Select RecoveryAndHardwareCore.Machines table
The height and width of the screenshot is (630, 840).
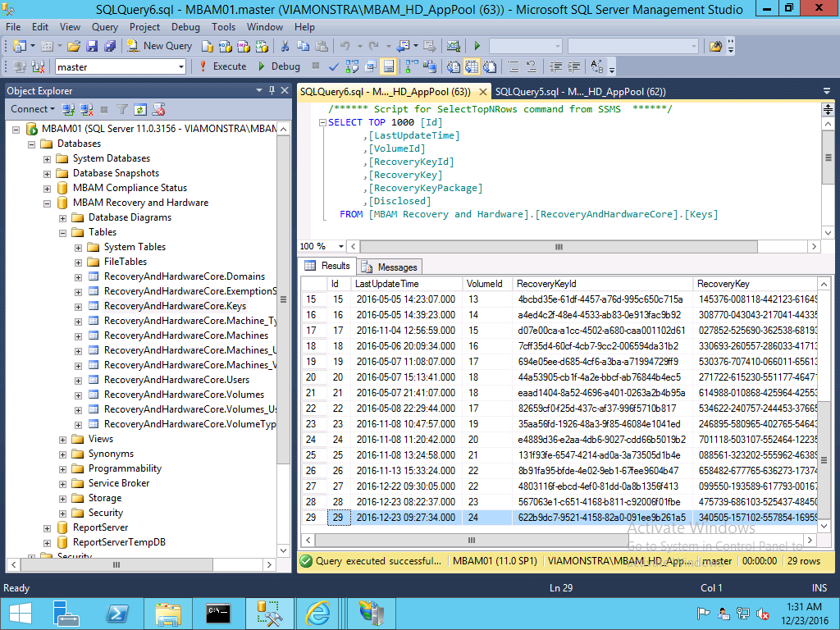[x=186, y=336]
